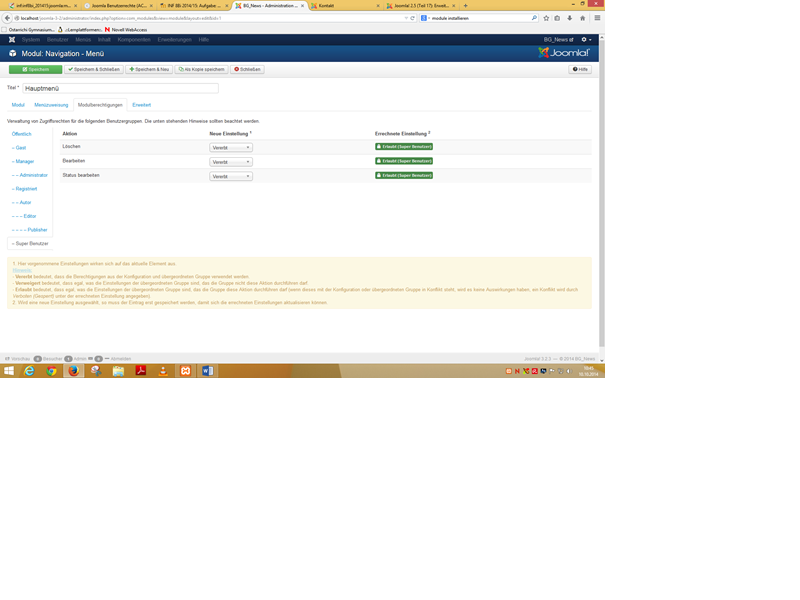The image size is (800, 600).
Task: Bookmark this page with the star icon
Action: coord(546,18)
